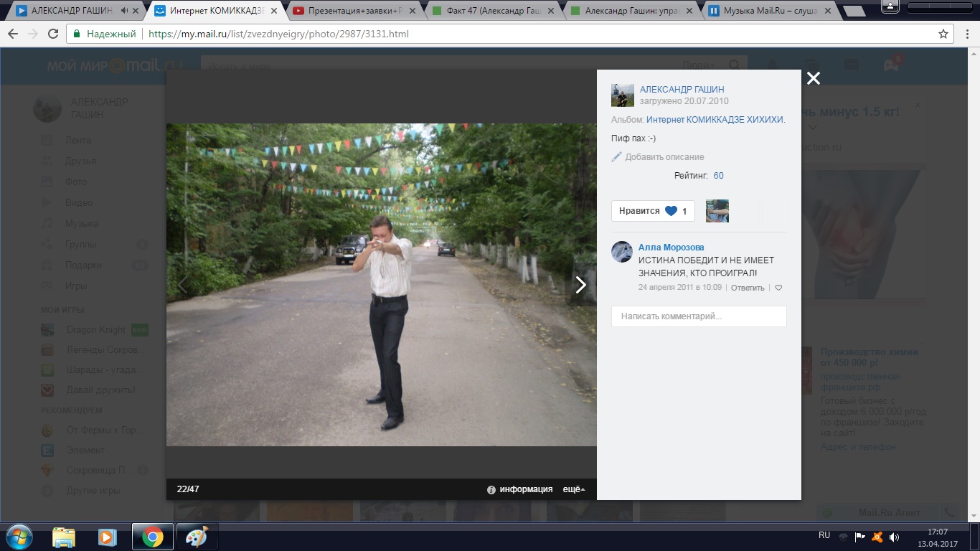The image size is (980, 551).
Task: Click the информация link under photo
Action: pyautogui.click(x=526, y=489)
